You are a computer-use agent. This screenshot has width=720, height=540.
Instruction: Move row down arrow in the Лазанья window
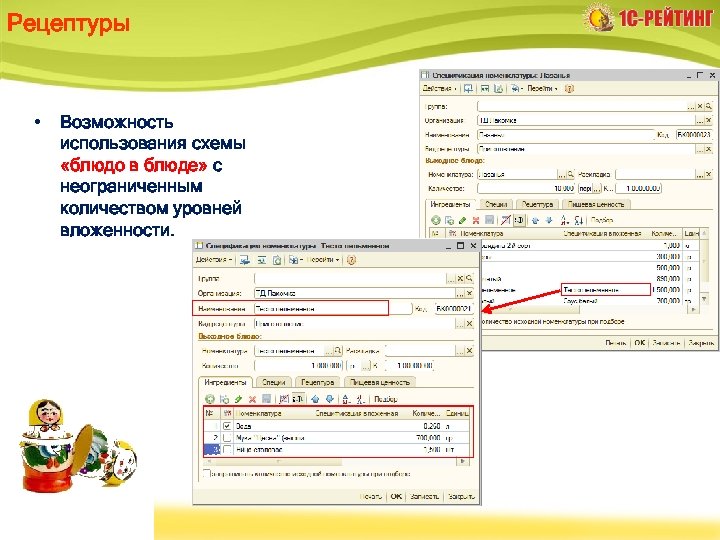549,220
